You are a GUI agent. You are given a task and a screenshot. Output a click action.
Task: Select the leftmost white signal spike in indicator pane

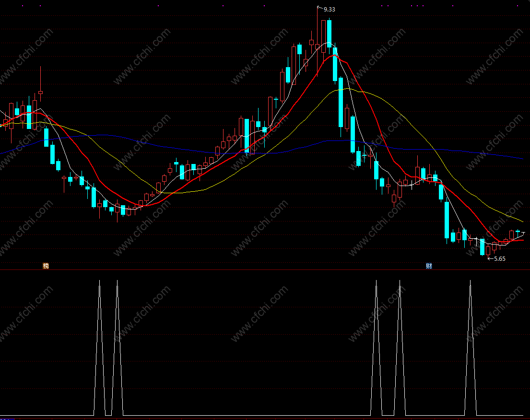(x=99, y=347)
